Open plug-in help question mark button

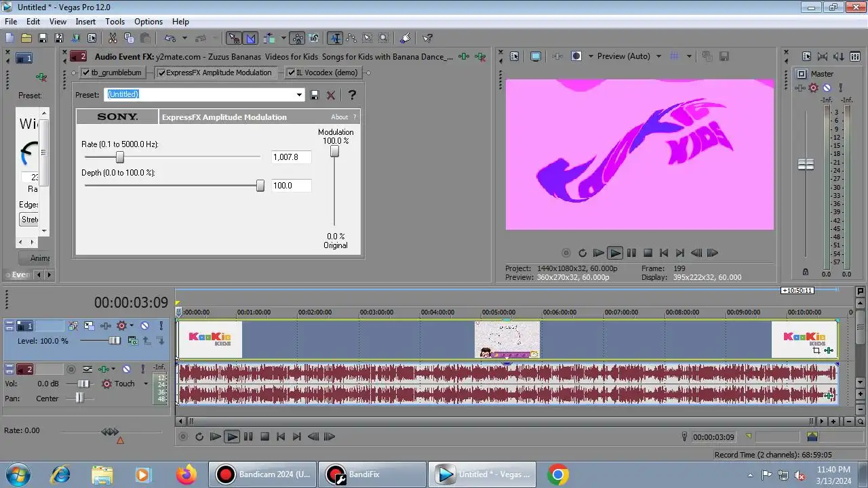point(352,95)
